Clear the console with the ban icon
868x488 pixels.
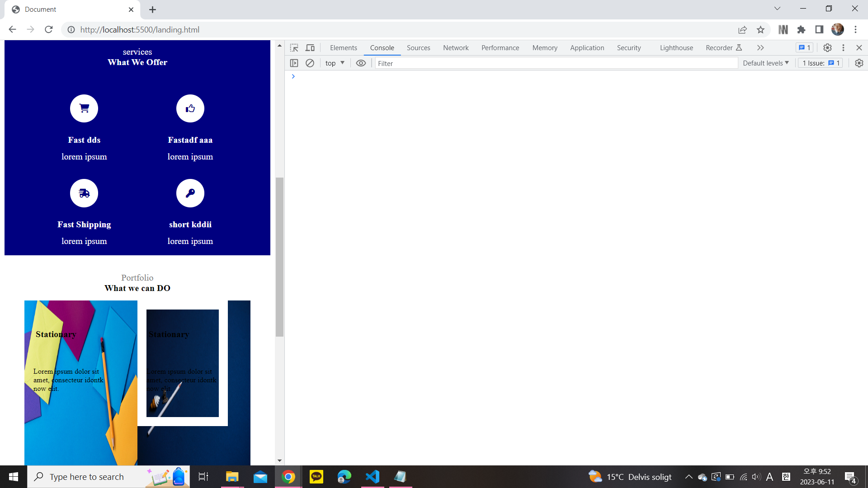pos(310,63)
